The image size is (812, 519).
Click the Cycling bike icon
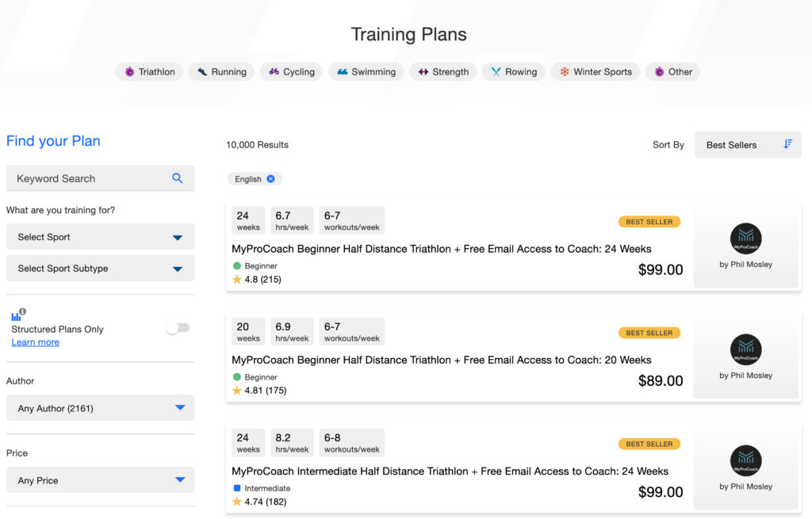[x=274, y=71]
